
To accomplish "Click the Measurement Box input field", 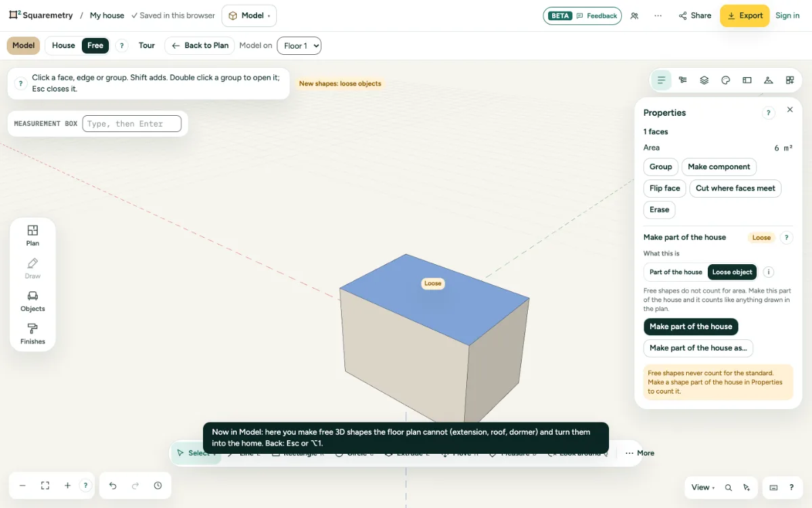I will 132,124.
